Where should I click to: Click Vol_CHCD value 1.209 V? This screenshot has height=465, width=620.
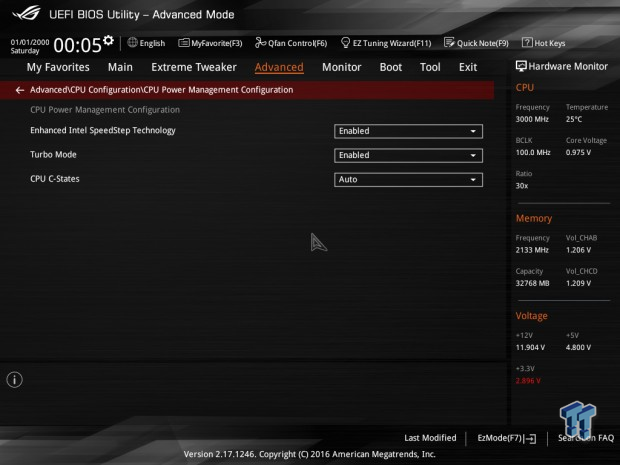click(578, 283)
